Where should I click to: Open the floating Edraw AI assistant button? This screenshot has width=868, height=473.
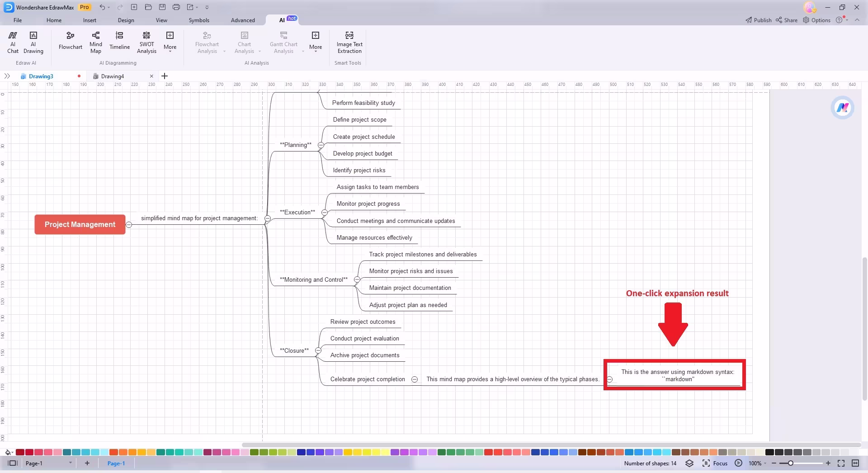click(x=842, y=108)
